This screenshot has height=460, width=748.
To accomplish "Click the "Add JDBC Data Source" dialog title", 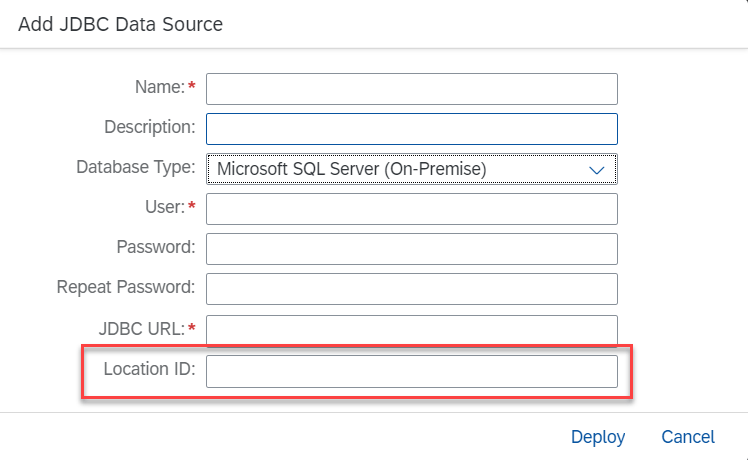I will pyautogui.click(x=120, y=23).
